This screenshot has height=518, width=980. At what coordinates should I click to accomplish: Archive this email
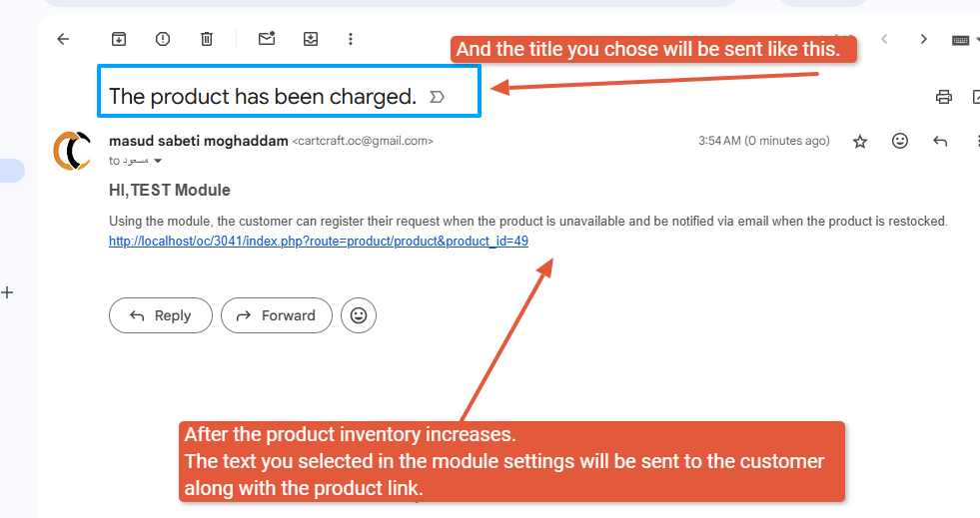[119, 39]
